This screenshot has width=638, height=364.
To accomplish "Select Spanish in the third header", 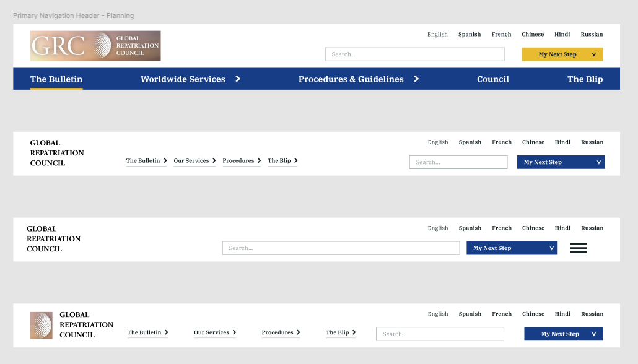I will (470, 228).
